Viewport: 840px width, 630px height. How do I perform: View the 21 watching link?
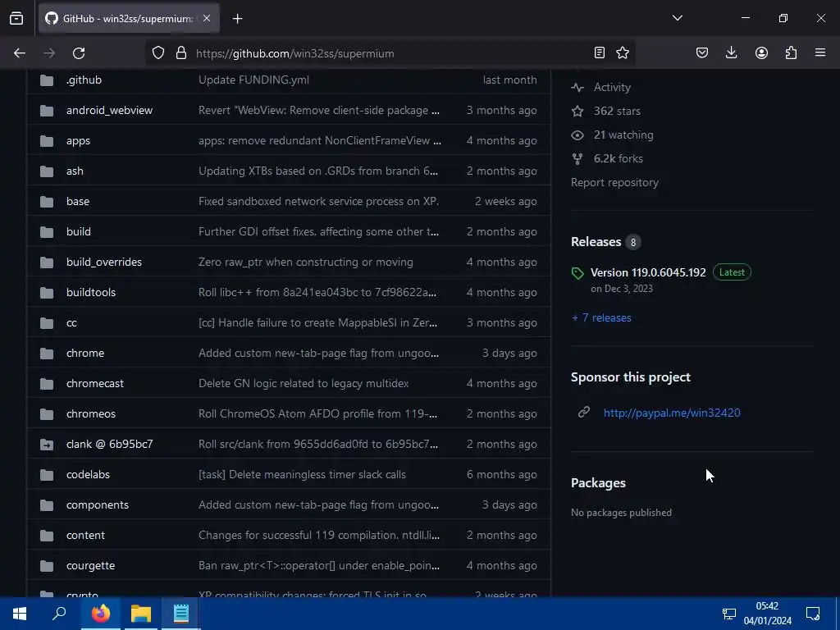tap(623, 135)
